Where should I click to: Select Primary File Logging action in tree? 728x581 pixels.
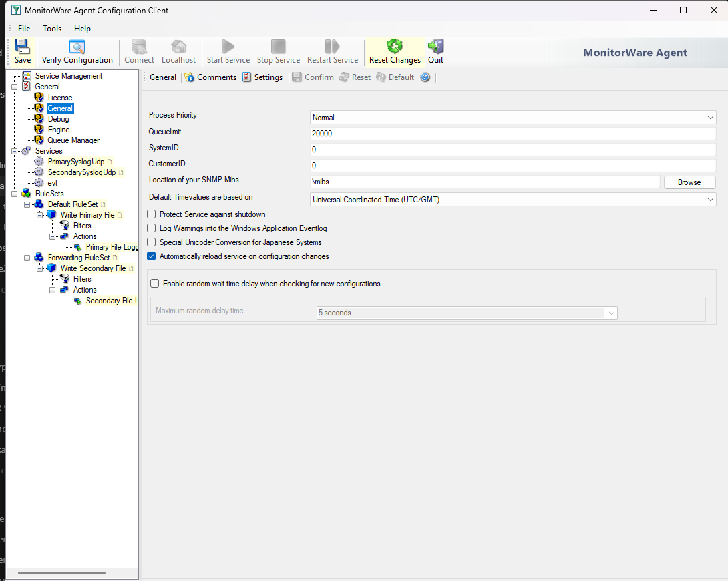(x=112, y=247)
